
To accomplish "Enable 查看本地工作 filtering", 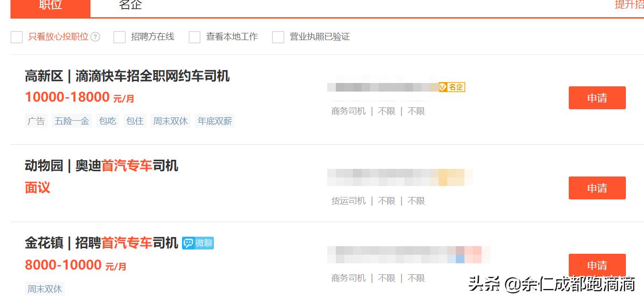I will pos(194,37).
